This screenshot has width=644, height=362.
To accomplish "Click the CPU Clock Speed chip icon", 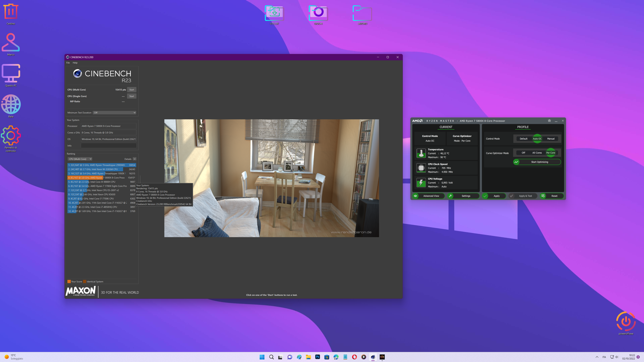I will 421,168.
